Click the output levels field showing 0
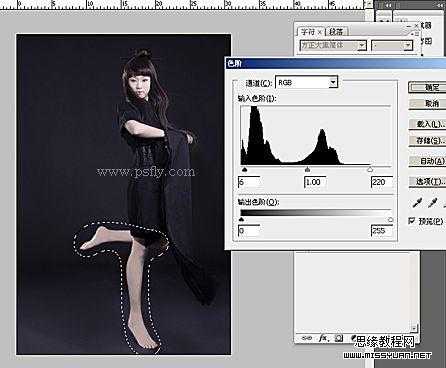 (249, 231)
